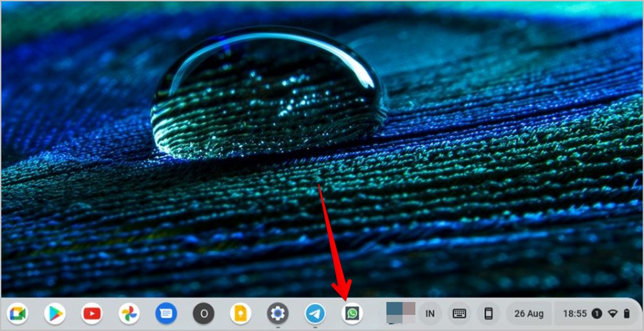This screenshot has width=644, height=331.
Task: Open Google Meet from the shelf
Action: (x=17, y=314)
